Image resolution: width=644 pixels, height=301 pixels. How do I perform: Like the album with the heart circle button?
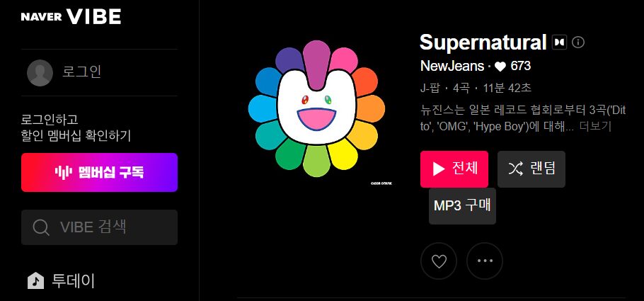439,261
